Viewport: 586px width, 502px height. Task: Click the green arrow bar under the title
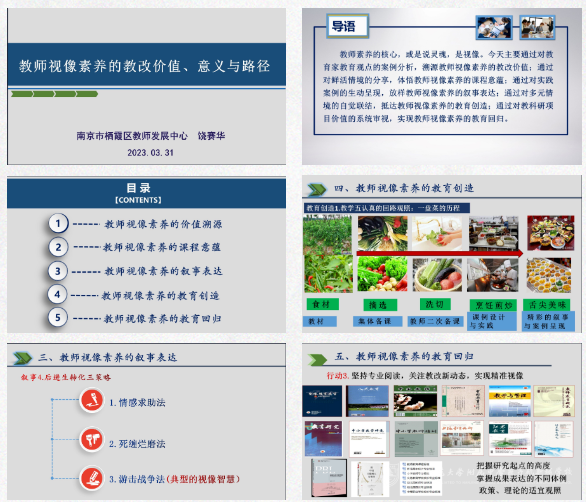click(55, 94)
